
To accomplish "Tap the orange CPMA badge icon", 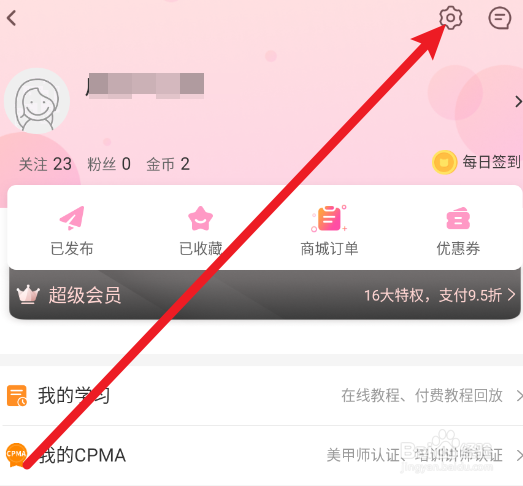I will (16, 455).
